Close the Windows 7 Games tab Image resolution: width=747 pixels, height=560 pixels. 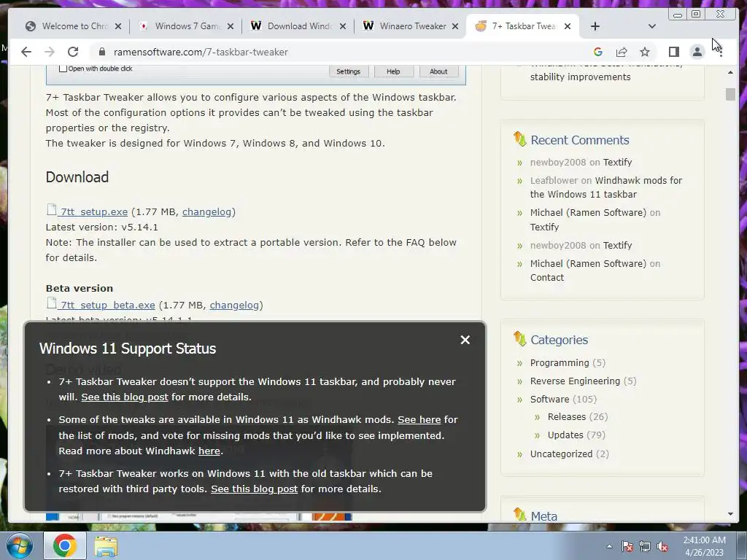231,26
